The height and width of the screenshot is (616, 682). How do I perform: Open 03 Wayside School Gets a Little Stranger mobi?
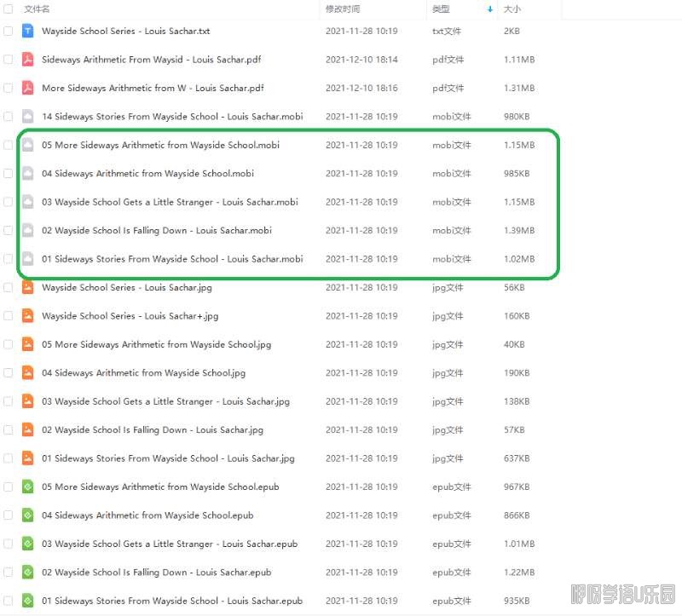tap(170, 202)
